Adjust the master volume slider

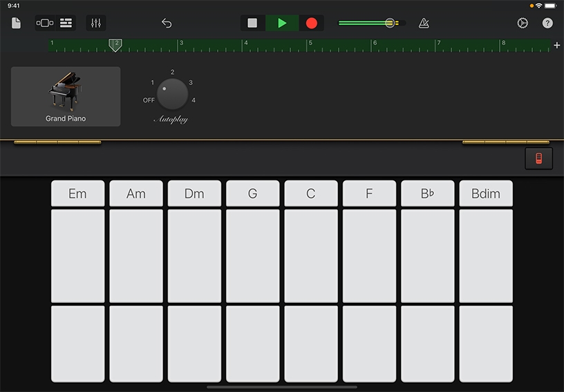(x=390, y=23)
